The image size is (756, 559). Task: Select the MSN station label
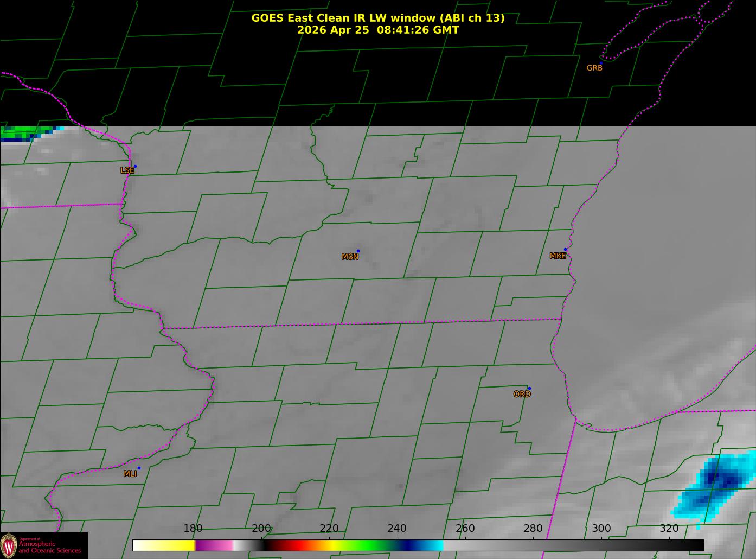coord(350,257)
